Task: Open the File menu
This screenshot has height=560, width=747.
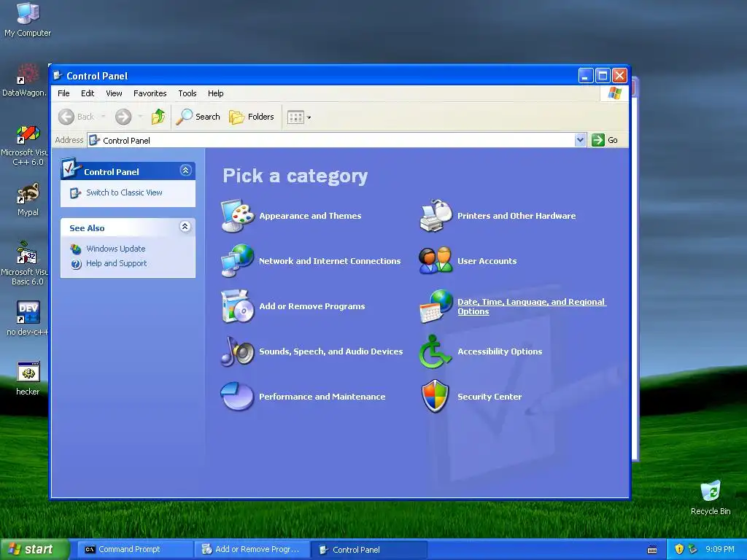Action: pos(63,93)
